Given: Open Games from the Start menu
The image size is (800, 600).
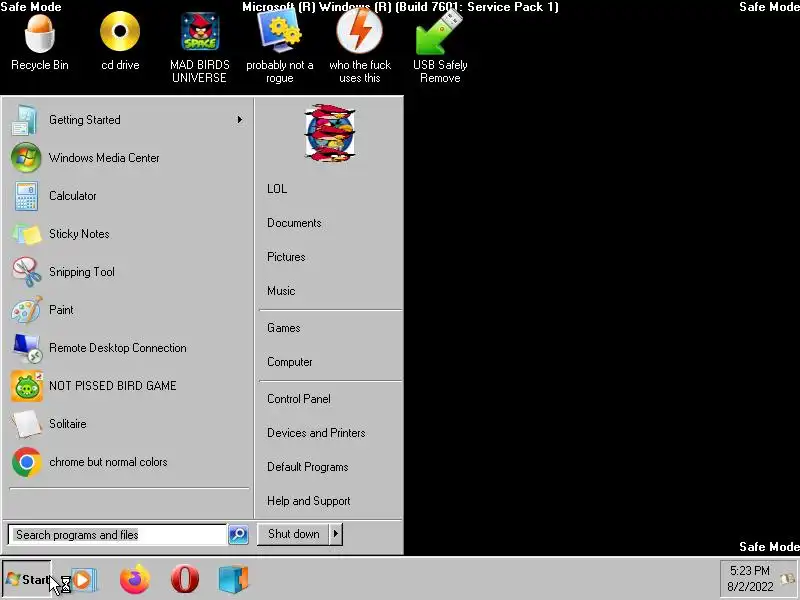Looking at the screenshot, I should 284,328.
